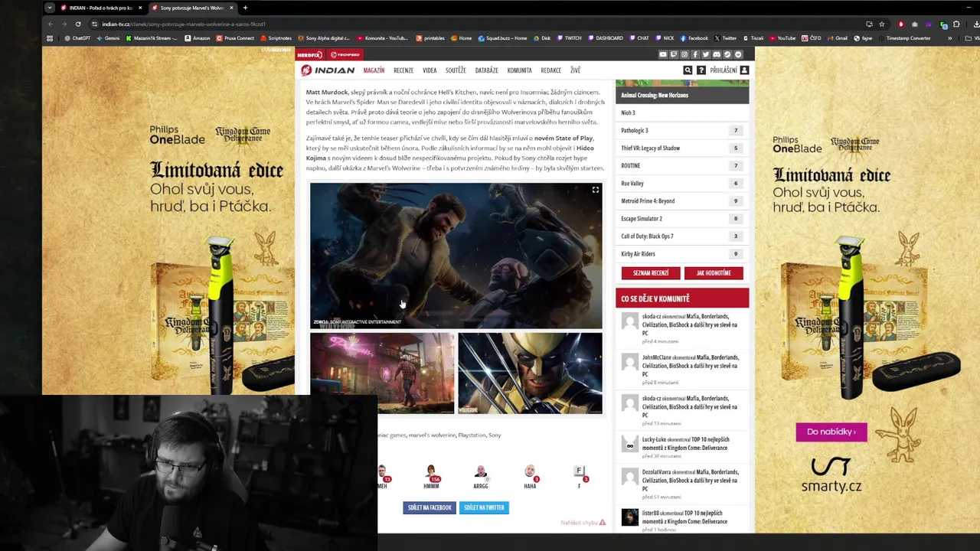Open the VIDEA menu item

point(430,70)
